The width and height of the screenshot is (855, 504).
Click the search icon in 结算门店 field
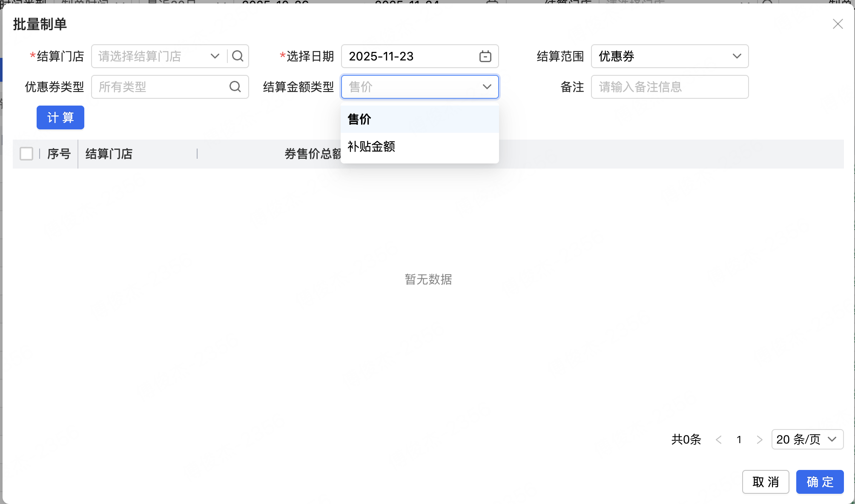(238, 56)
